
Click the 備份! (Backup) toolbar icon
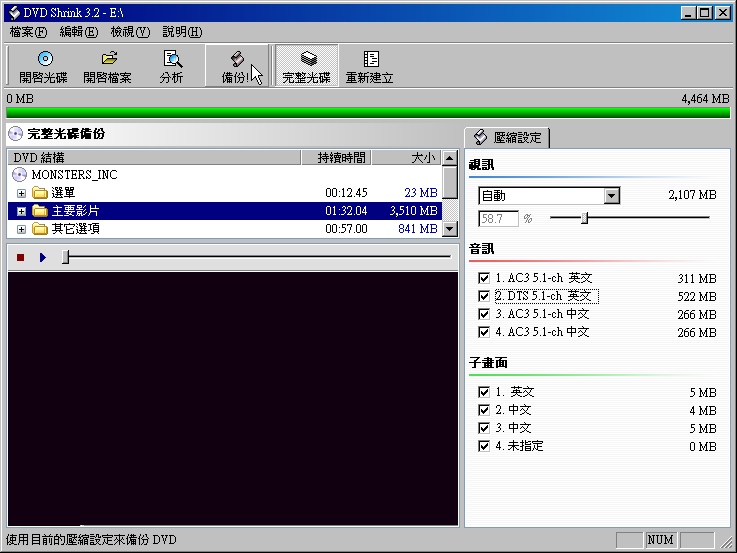[x=237, y=59]
